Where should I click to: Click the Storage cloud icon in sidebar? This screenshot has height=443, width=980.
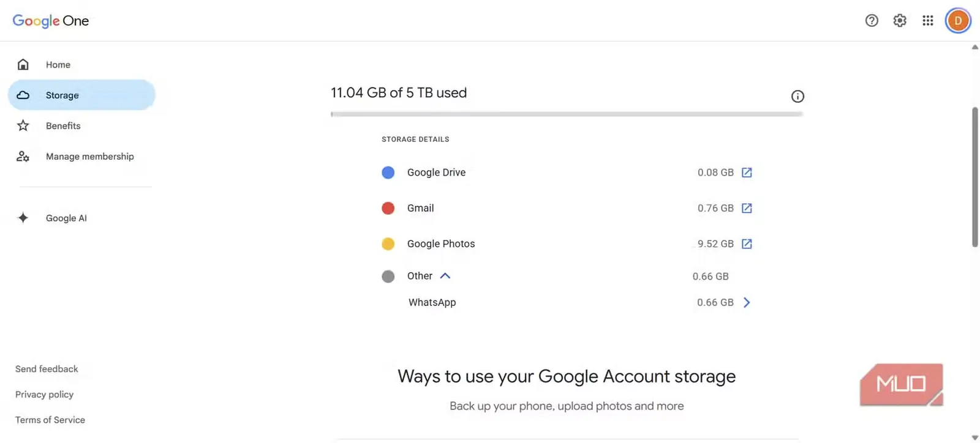point(23,95)
